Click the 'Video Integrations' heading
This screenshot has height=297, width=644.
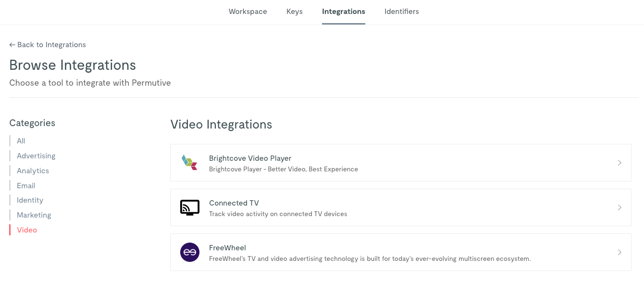tap(221, 125)
